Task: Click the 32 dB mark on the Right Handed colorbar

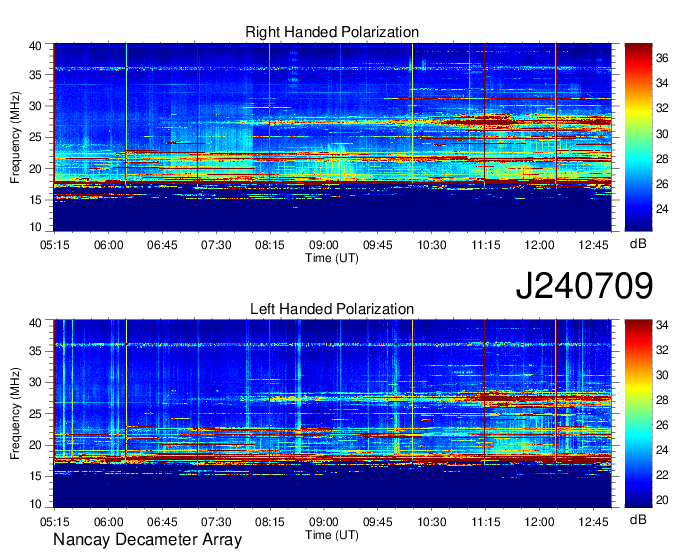Action: pos(662,108)
